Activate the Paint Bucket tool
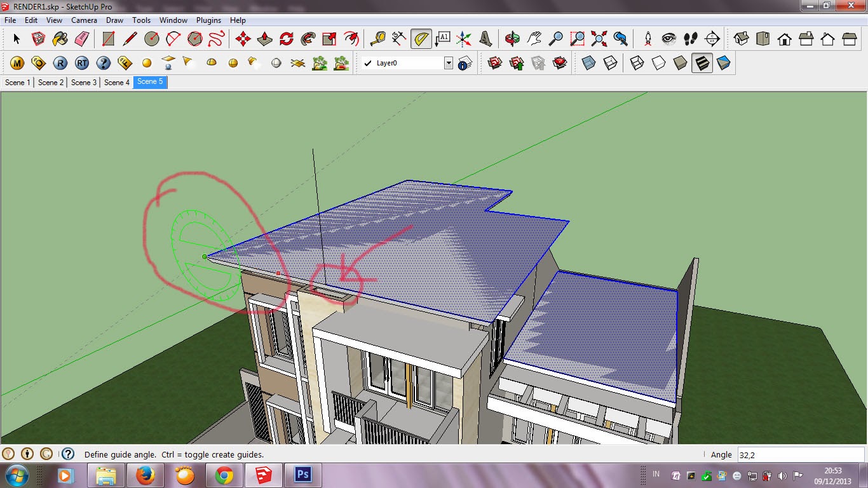This screenshot has width=868, height=488. coord(60,39)
